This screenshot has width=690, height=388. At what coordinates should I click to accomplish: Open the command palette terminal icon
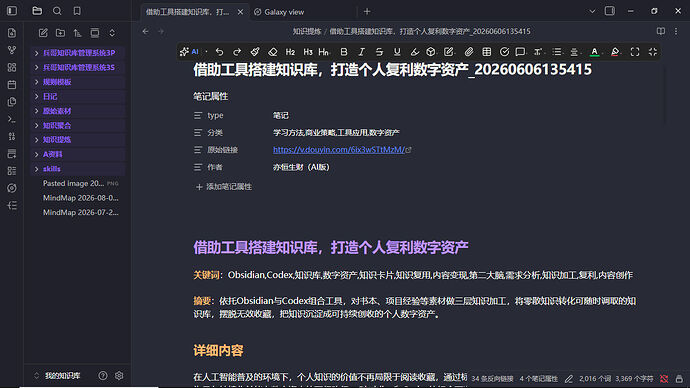tap(12, 119)
